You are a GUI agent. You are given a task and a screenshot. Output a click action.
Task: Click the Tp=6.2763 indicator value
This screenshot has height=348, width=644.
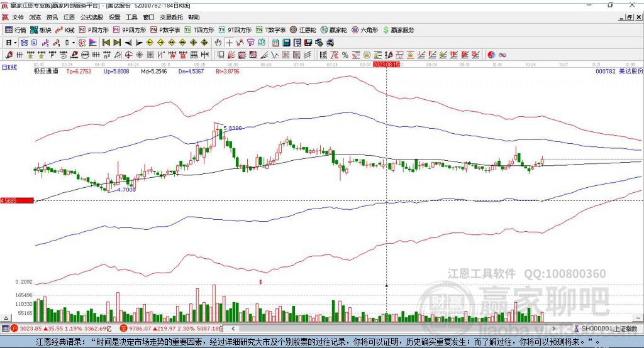tap(79, 72)
